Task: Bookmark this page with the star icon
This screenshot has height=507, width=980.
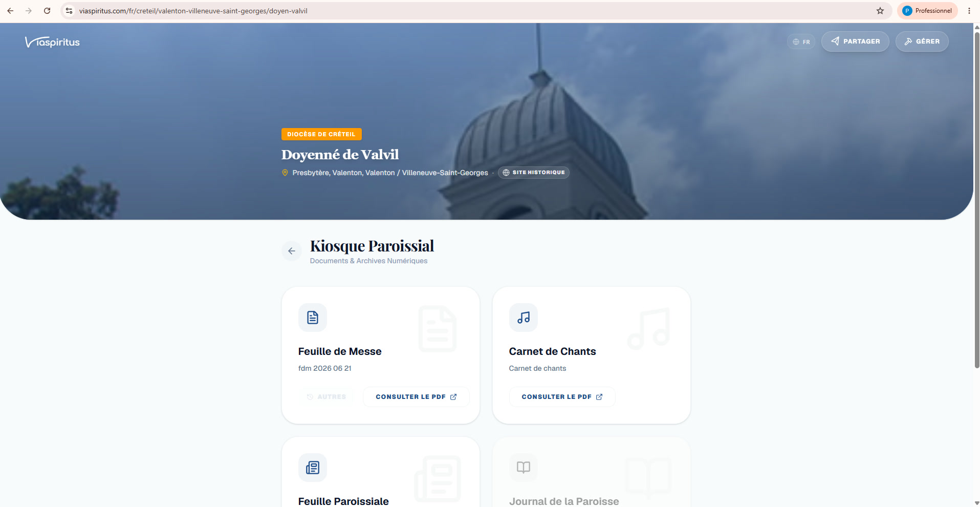Action: point(880,11)
